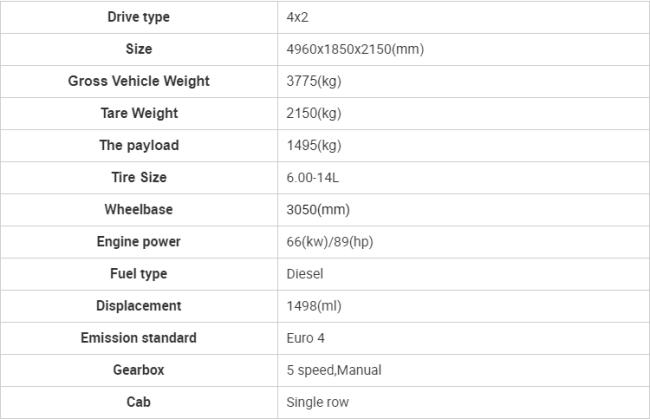650x419 pixels.
Task: Select the 6.00-14L tire value
Action: pyautogui.click(x=313, y=178)
